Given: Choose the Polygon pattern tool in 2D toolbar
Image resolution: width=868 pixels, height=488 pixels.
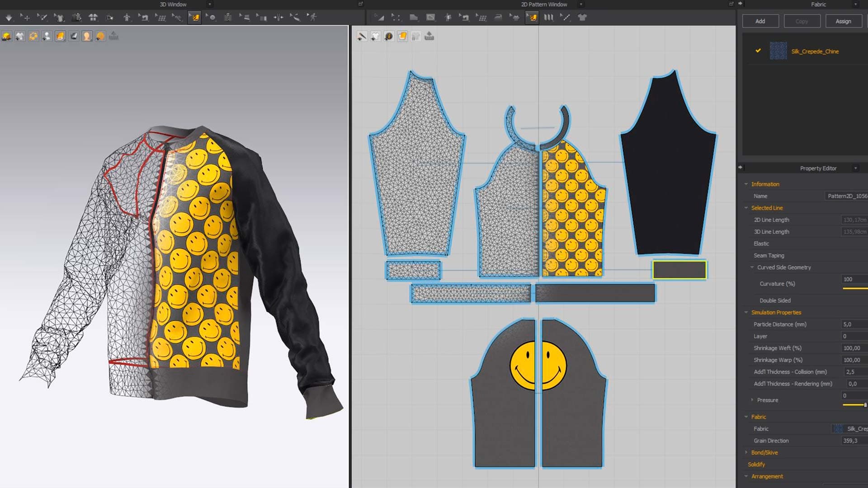Looking at the screenshot, I should 413,18.
